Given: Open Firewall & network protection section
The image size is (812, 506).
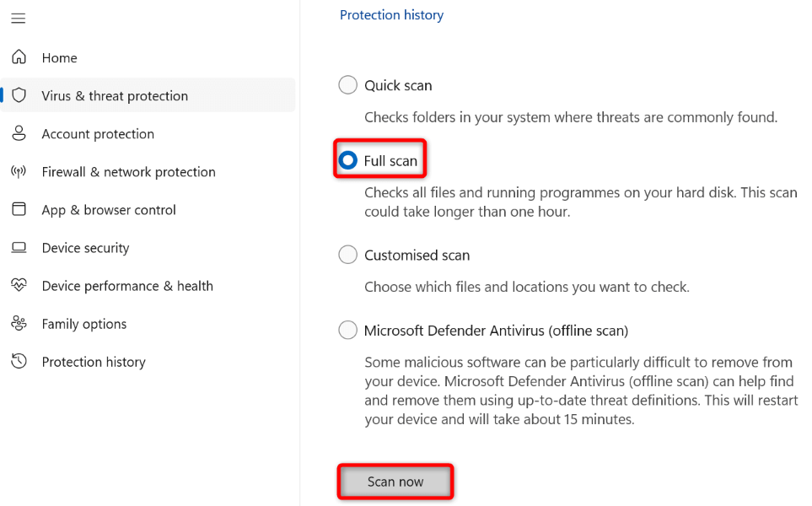Looking at the screenshot, I should tap(128, 172).
